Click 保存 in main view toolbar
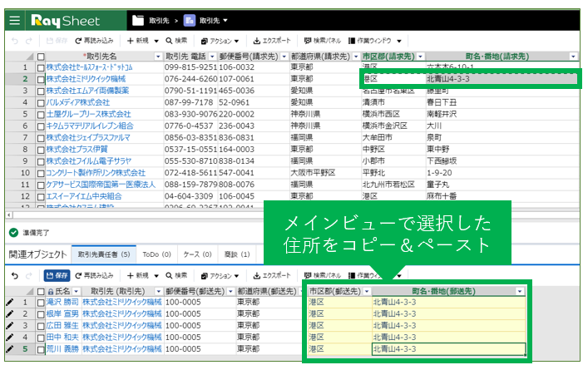 [x=57, y=41]
